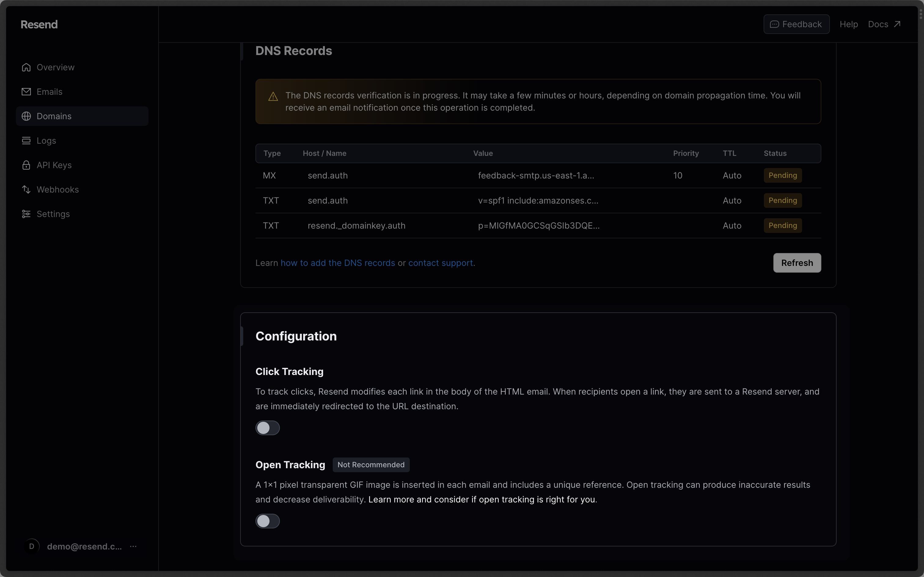
Task: Open the Help link
Action: pyautogui.click(x=849, y=24)
